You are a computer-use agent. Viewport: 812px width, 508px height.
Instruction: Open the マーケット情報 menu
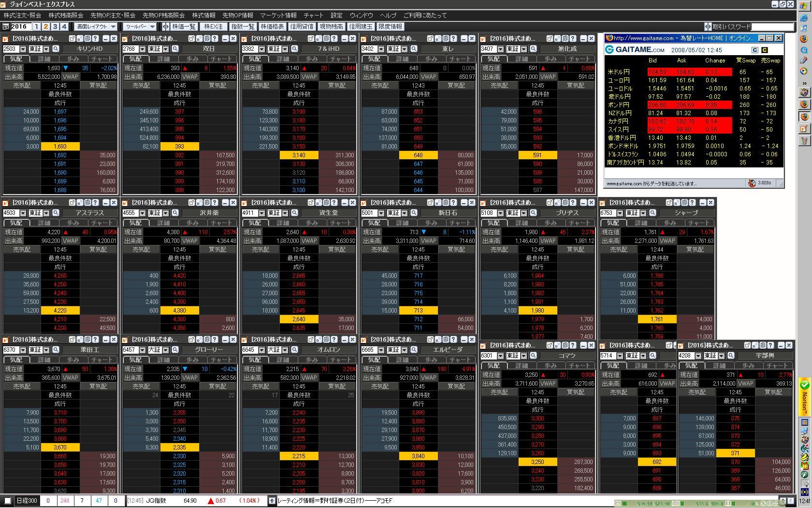pos(278,15)
